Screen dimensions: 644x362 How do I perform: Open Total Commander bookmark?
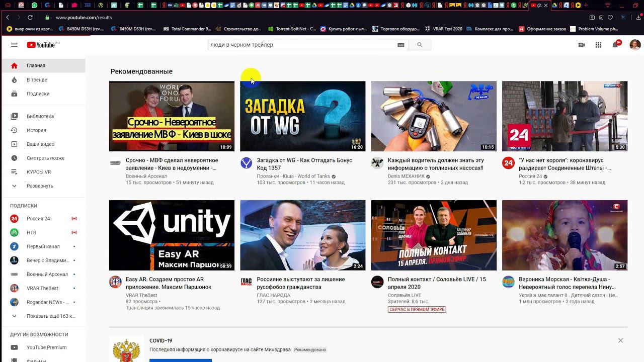(187, 29)
